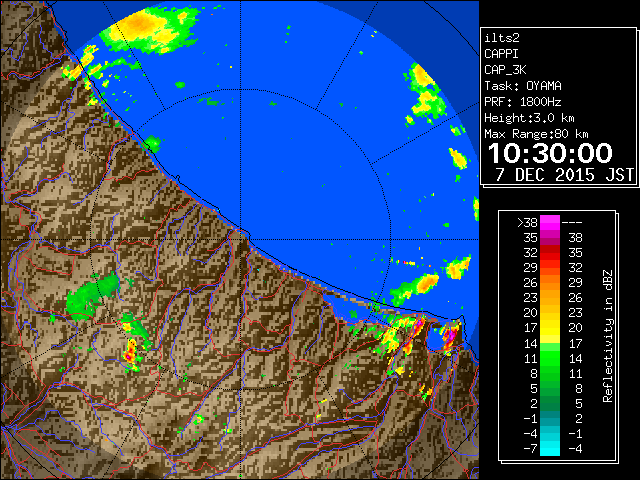Click the 'Height:3.0 km' text
This screenshot has width=640, height=480.
point(529,118)
